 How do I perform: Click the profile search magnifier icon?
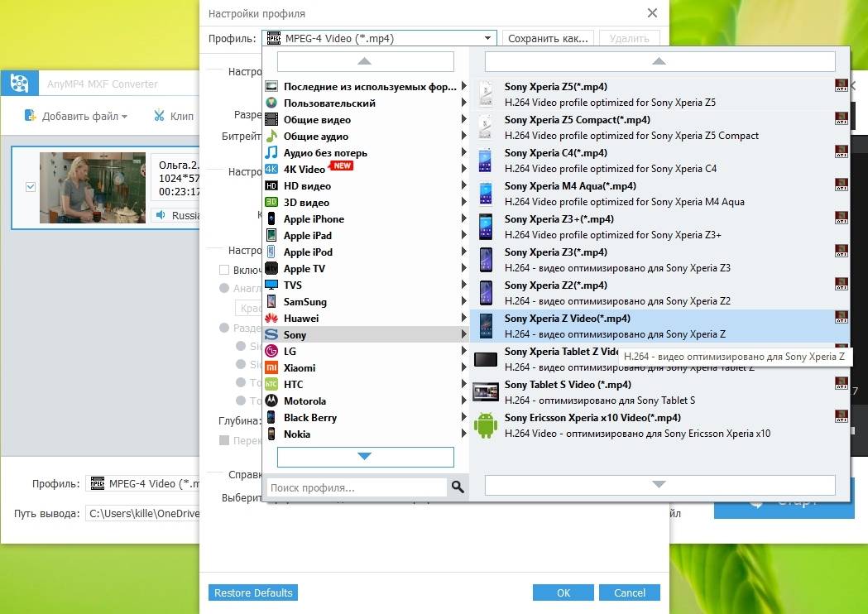458,487
